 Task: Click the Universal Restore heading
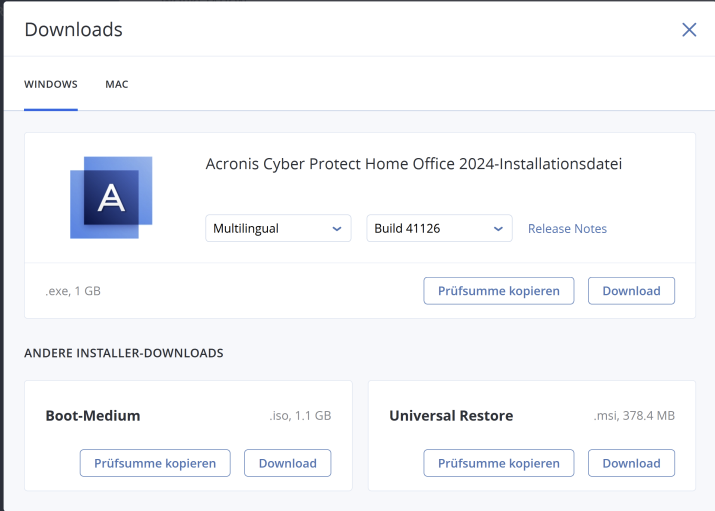(x=451, y=415)
